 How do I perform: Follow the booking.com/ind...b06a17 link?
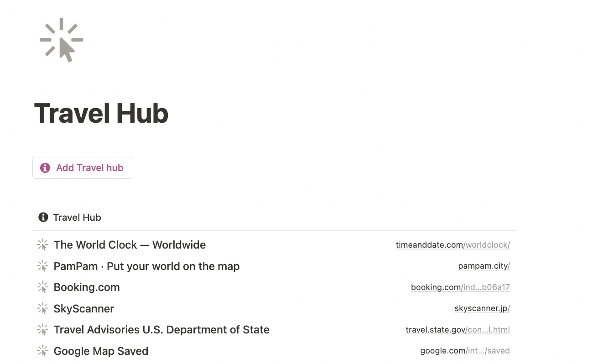(x=460, y=287)
